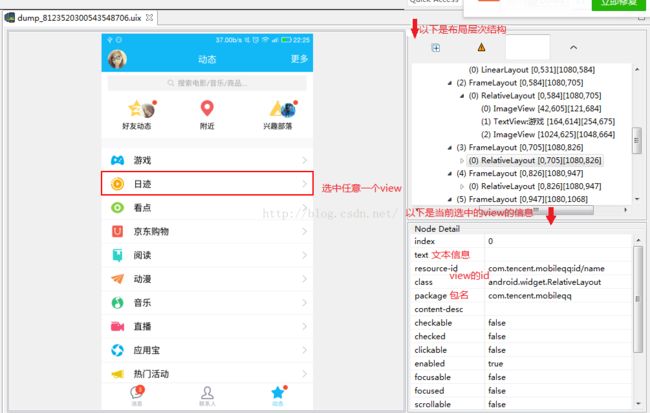Tap the 日迹 orange play icon
This screenshot has width=650, height=413.
point(117,184)
